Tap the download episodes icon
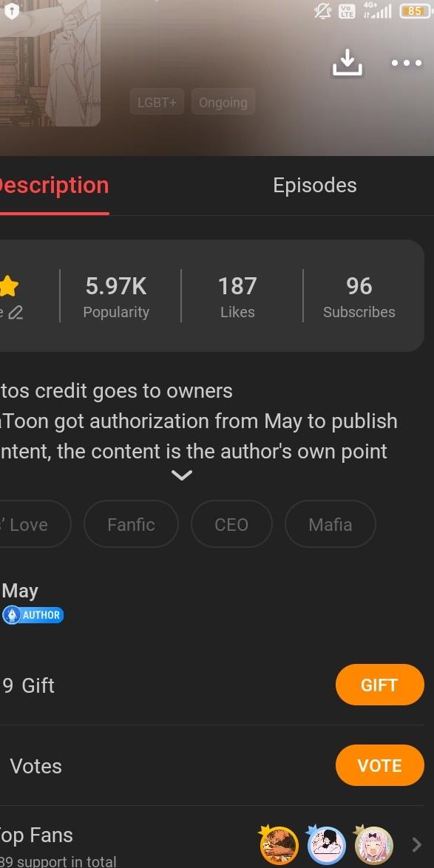 [347, 63]
